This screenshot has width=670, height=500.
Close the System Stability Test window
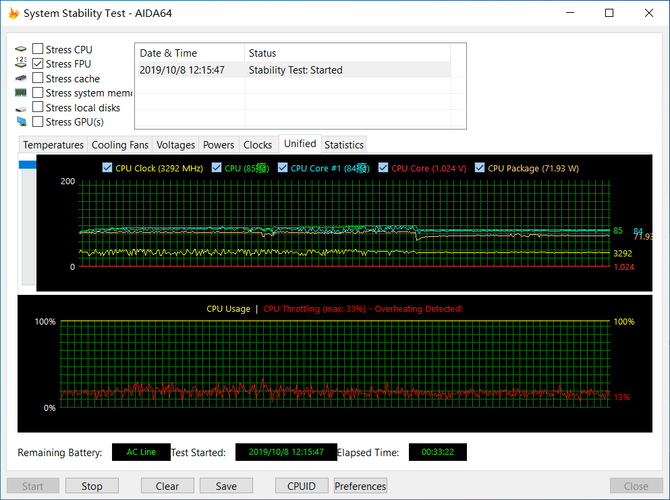(649, 13)
